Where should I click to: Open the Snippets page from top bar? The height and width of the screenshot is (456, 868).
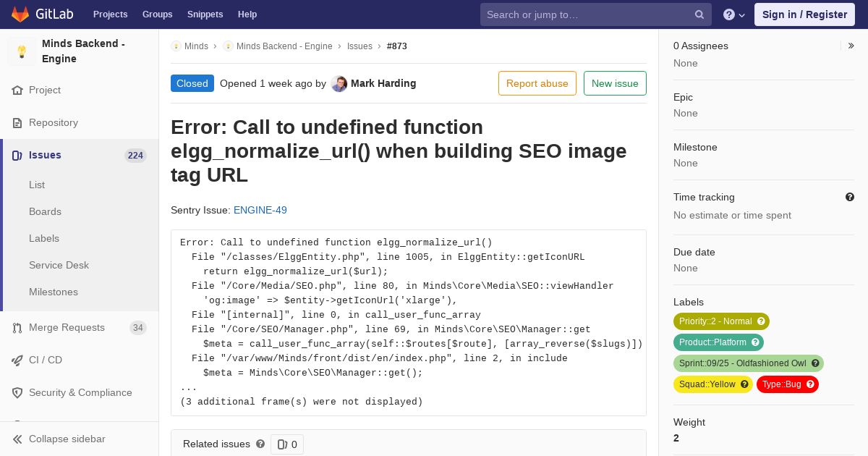205,14
